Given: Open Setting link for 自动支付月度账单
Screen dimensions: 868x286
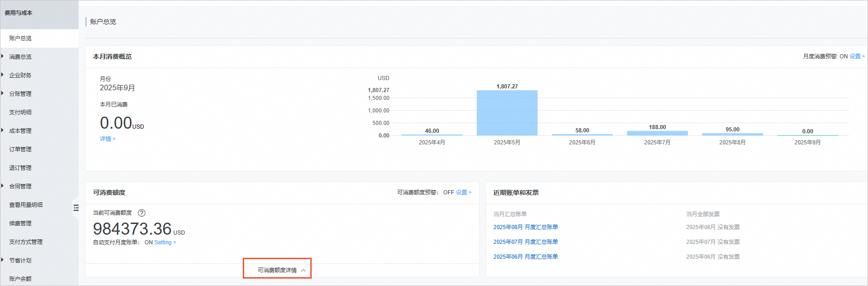Looking at the screenshot, I should click(165, 242).
